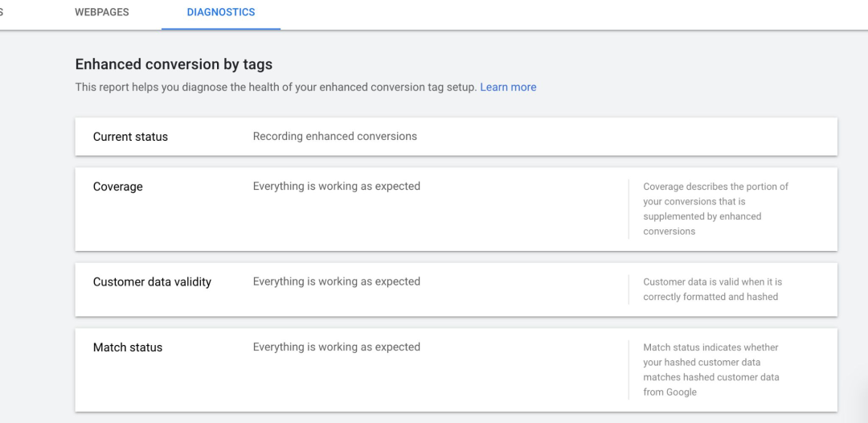Click the blue underline beneath the DIAGNOSTICS tab
This screenshot has height=423, width=868.
click(221, 28)
